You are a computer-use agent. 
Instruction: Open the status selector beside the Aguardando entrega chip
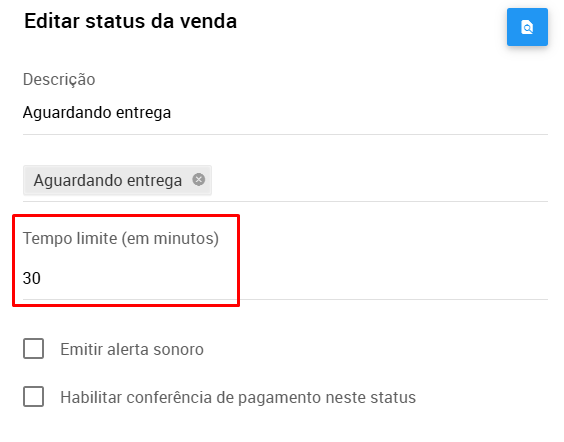click(379, 180)
